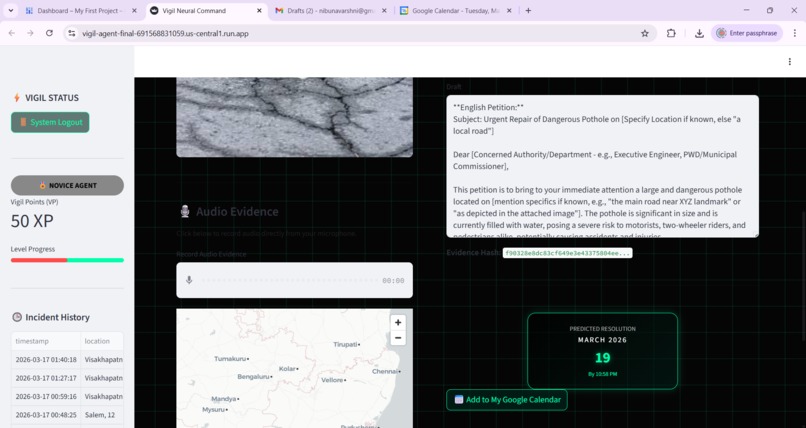Click the 00:00 recording timer
This screenshot has width=806, height=428.
click(x=393, y=281)
